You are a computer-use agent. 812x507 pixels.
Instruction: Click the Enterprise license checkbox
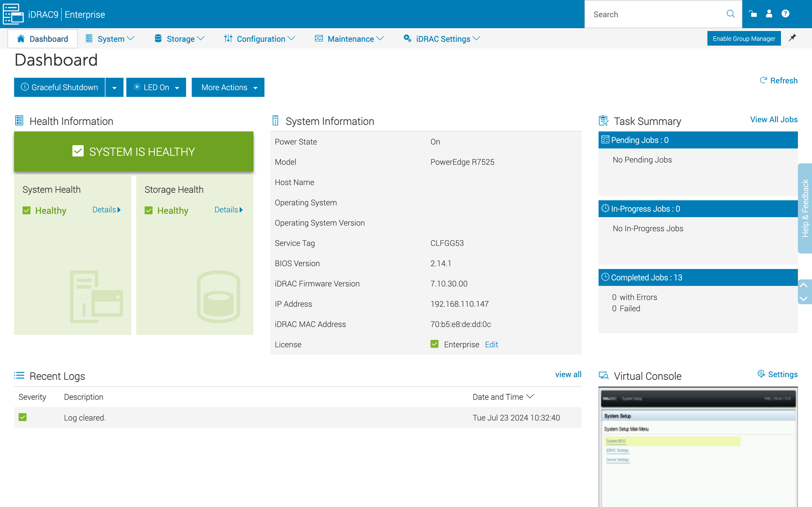434,344
